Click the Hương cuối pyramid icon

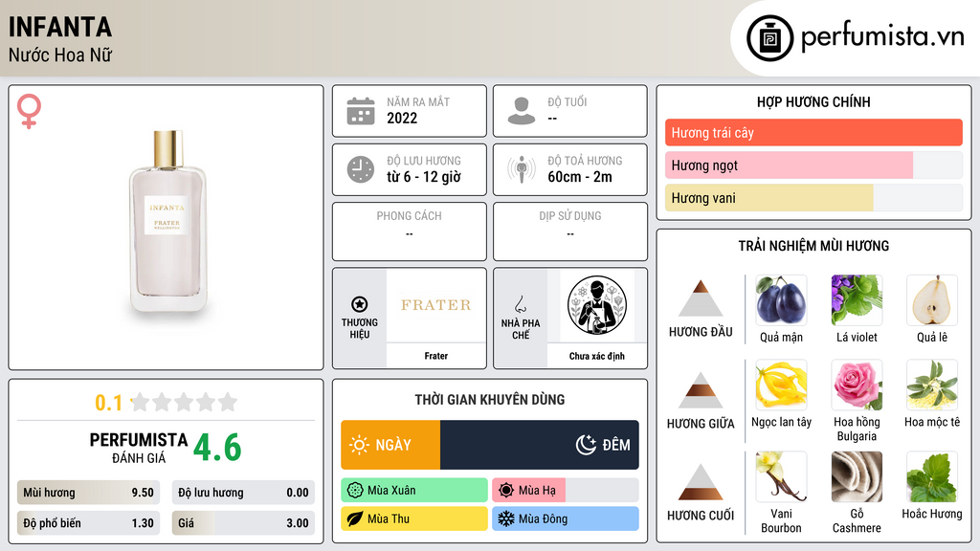point(701,482)
